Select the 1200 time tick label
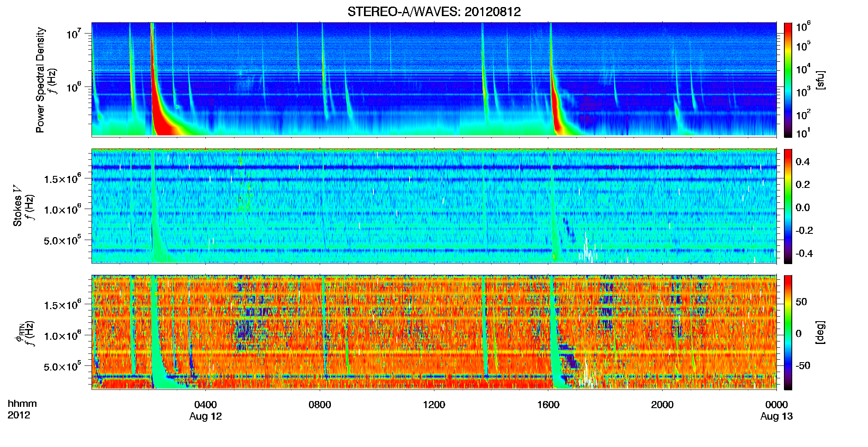 [434, 405]
